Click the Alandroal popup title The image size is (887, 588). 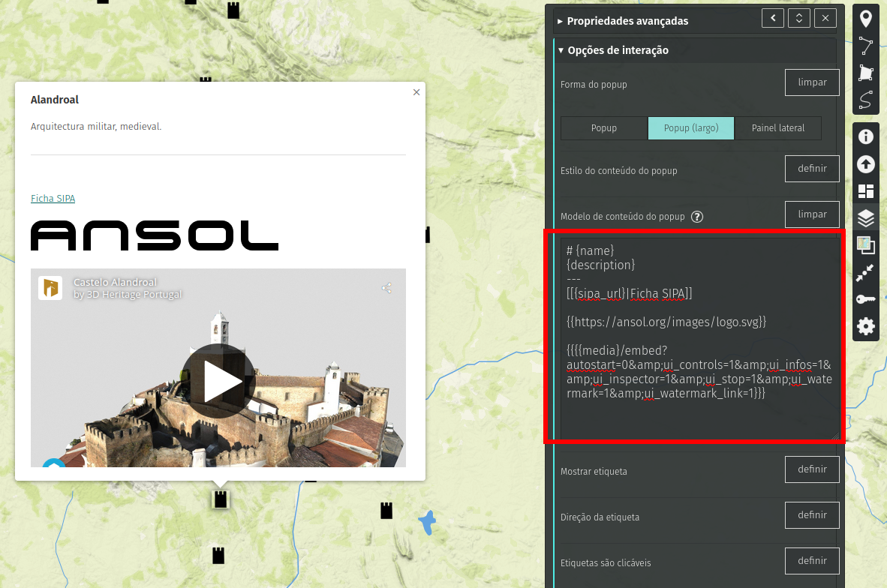(54, 100)
